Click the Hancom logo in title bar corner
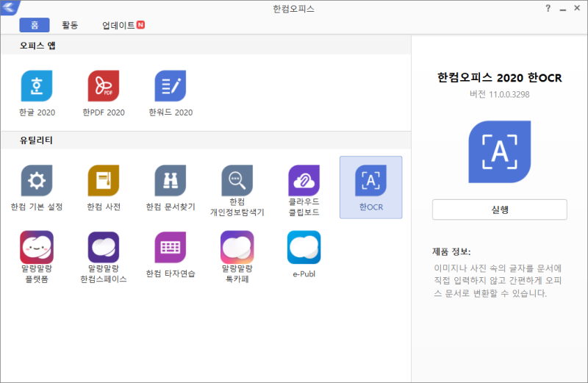The width and height of the screenshot is (588, 383). pos(9,7)
